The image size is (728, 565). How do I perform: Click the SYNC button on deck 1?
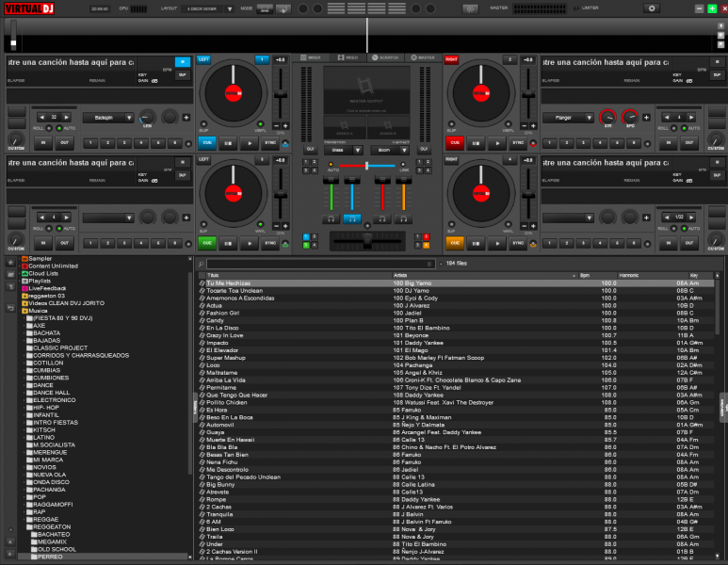(x=270, y=143)
